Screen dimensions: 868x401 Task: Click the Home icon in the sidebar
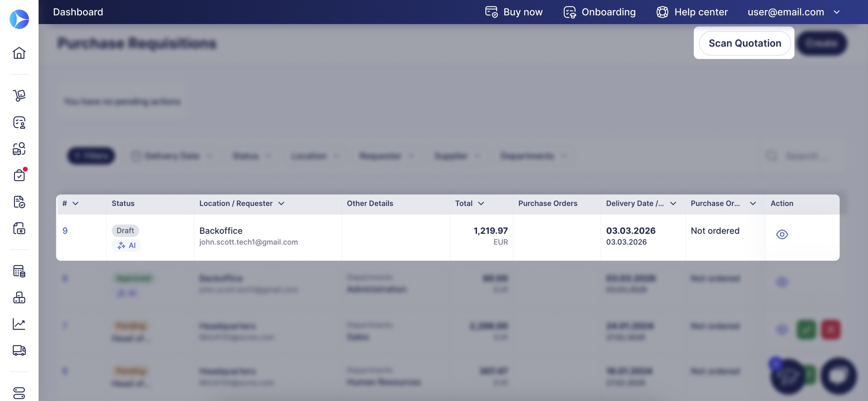coord(19,53)
